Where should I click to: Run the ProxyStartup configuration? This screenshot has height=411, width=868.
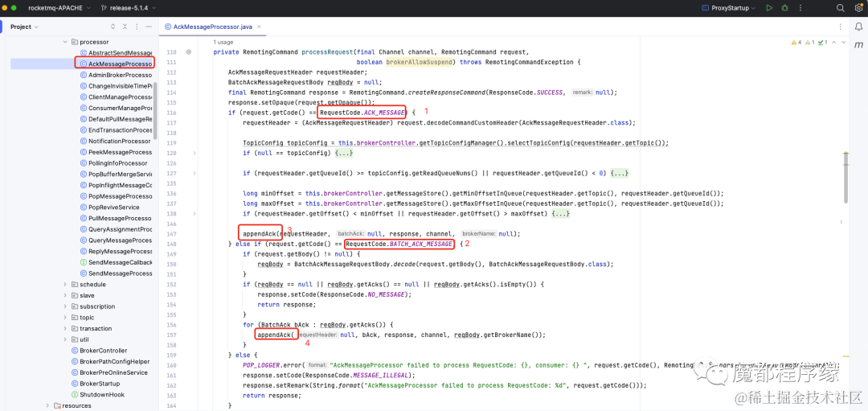coord(769,8)
